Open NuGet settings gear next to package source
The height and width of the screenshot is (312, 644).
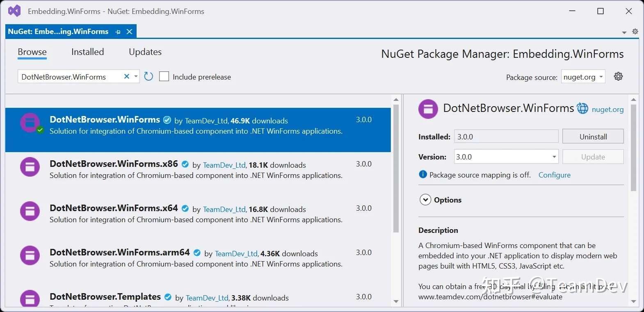(618, 76)
